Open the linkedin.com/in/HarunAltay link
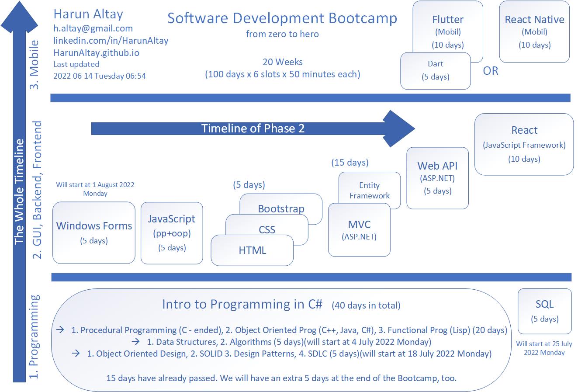The height and width of the screenshot is (392, 578). pyautogui.click(x=111, y=41)
